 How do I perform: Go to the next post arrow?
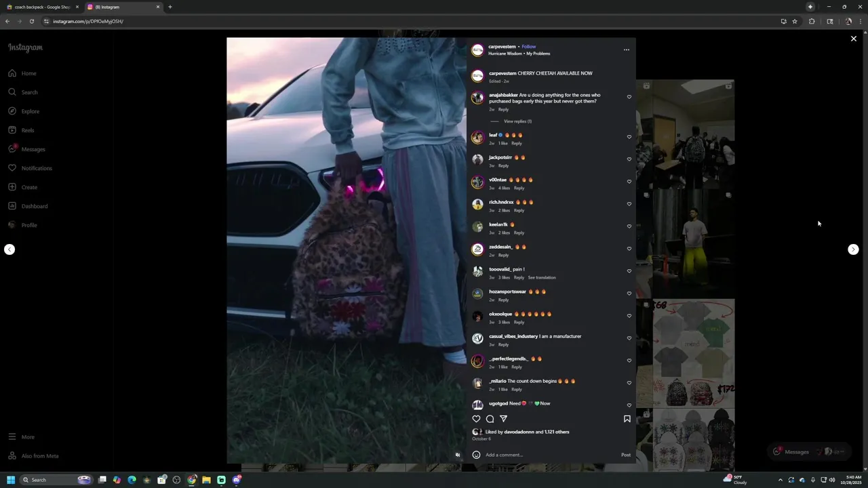[853, 249]
